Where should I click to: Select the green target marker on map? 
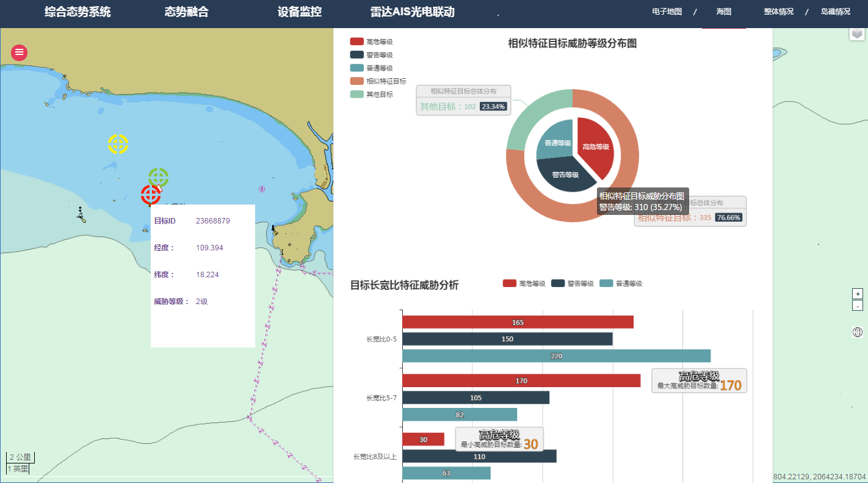[x=158, y=178]
